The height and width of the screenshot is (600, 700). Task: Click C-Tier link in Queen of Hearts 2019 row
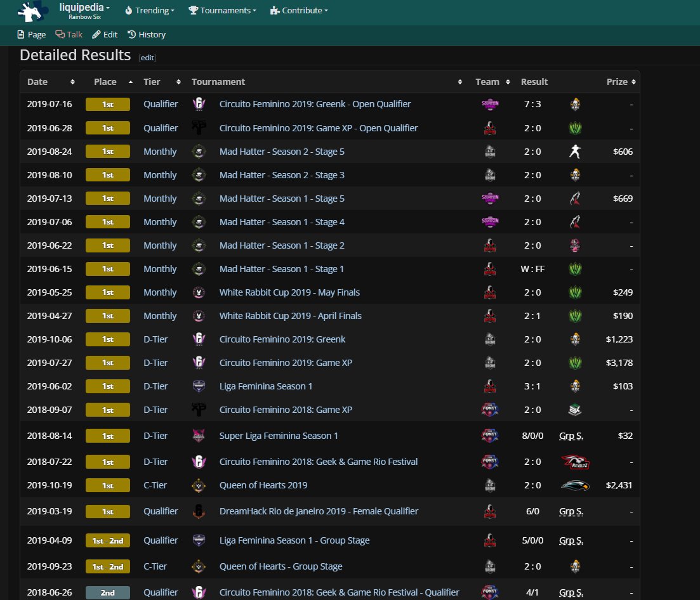pyautogui.click(x=155, y=485)
